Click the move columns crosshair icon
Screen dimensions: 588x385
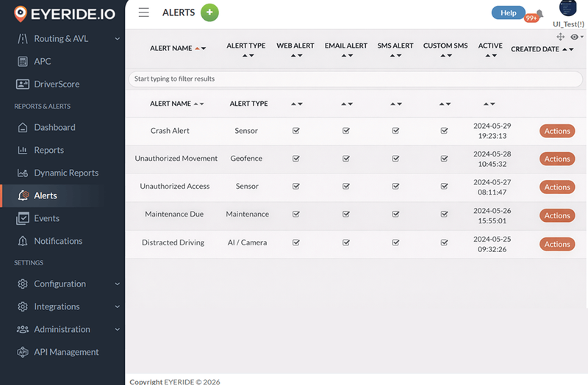pyautogui.click(x=560, y=37)
